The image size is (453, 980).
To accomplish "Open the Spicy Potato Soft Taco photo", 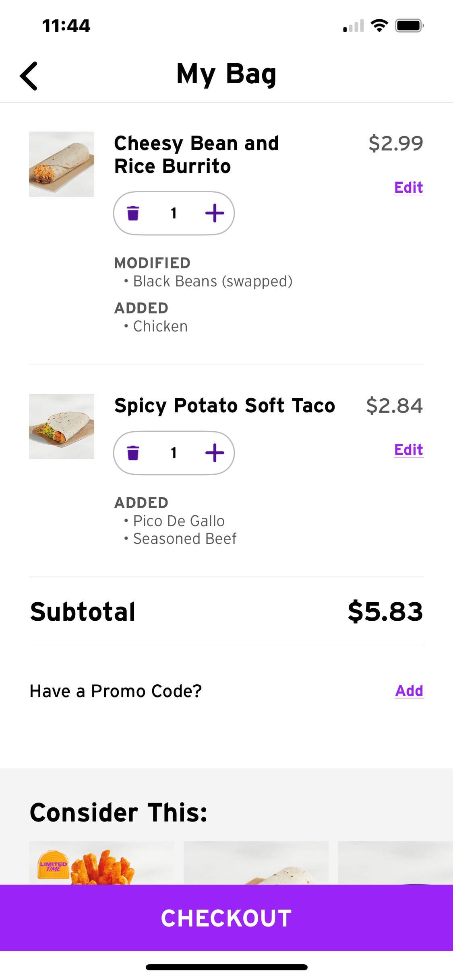I will (x=62, y=426).
